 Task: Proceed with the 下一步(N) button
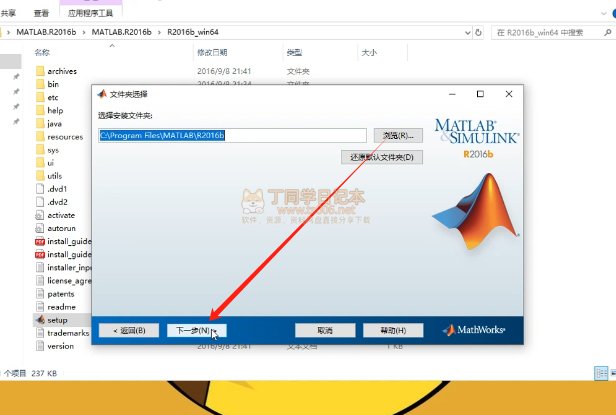click(x=196, y=331)
